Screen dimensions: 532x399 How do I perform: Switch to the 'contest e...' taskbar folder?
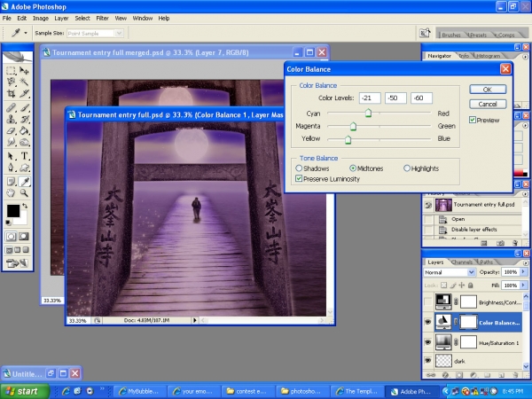pos(247,392)
